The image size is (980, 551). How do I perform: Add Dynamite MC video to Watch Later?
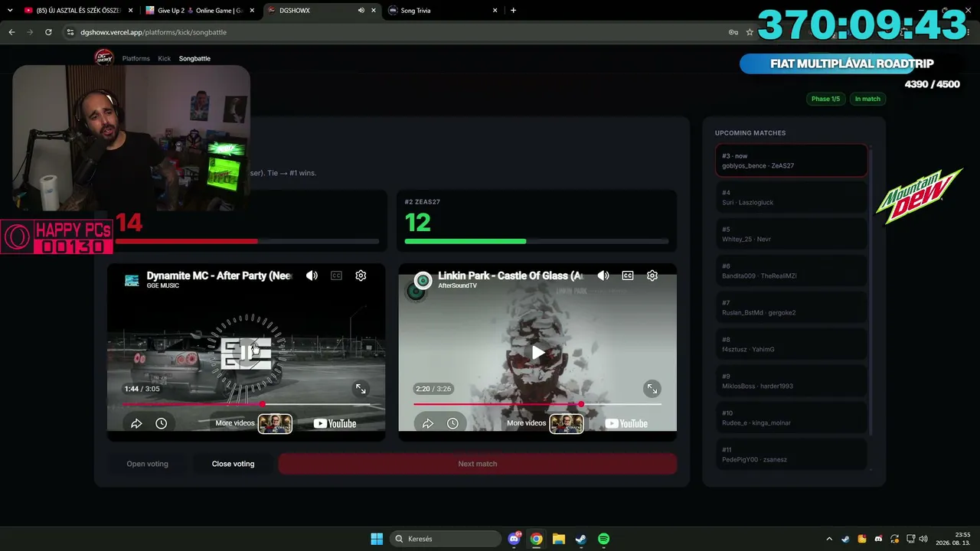pyautogui.click(x=161, y=423)
